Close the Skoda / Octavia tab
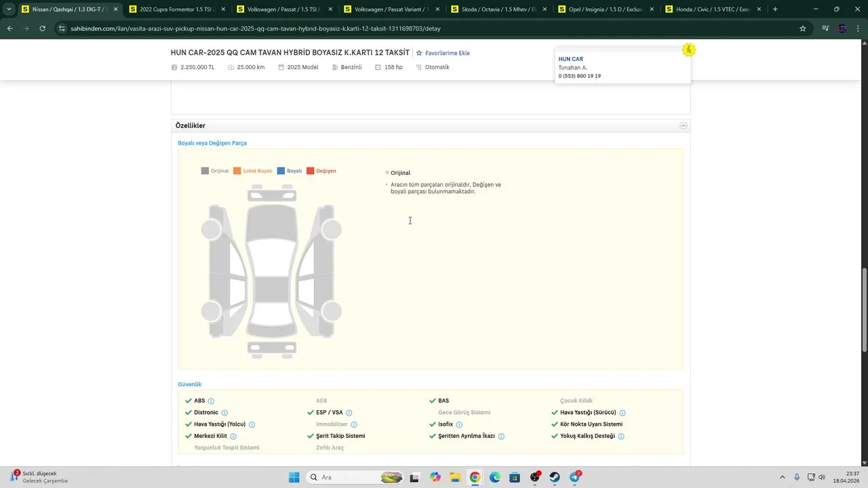This screenshot has height=488, width=868. pyautogui.click(x=545, y=9)
